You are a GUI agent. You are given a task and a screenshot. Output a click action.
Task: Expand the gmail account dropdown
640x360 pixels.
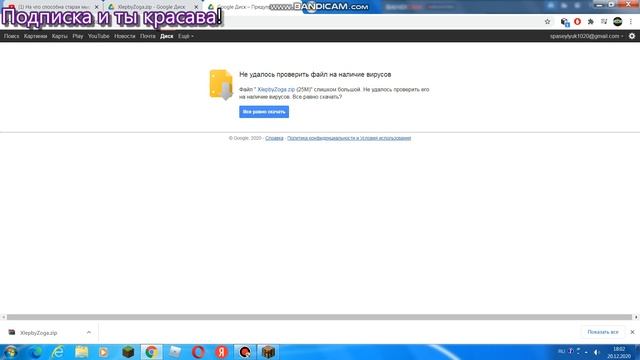click(587, 36)
